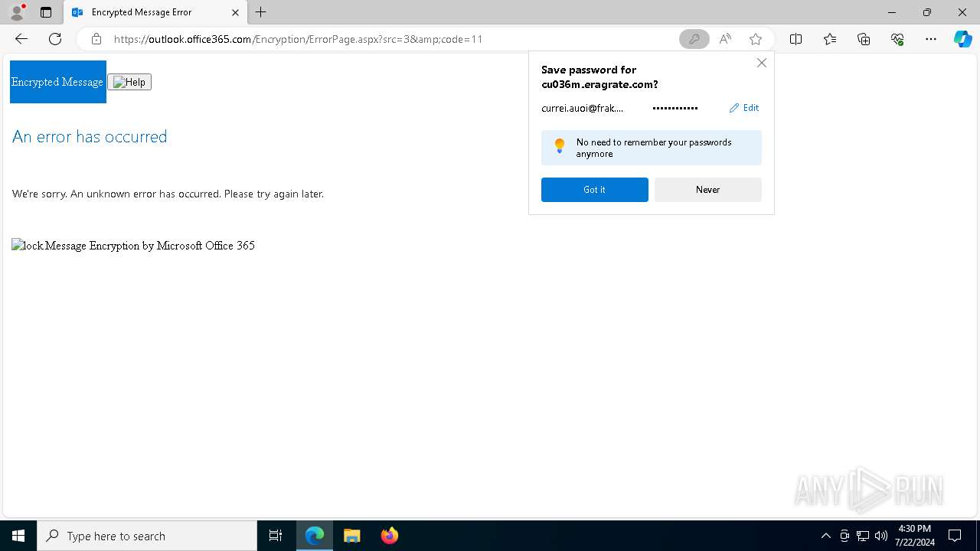Open the saved passwords key icon

pos(694,39)
